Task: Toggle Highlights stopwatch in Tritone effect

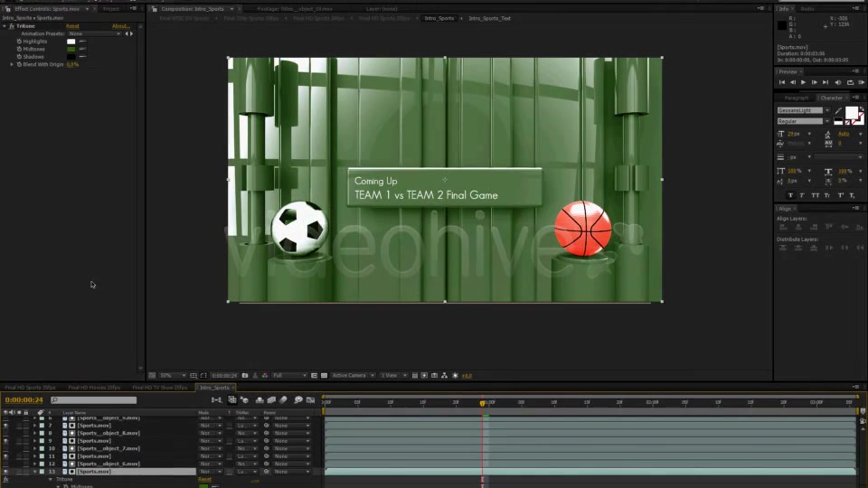Action: [x=19, y=42]
